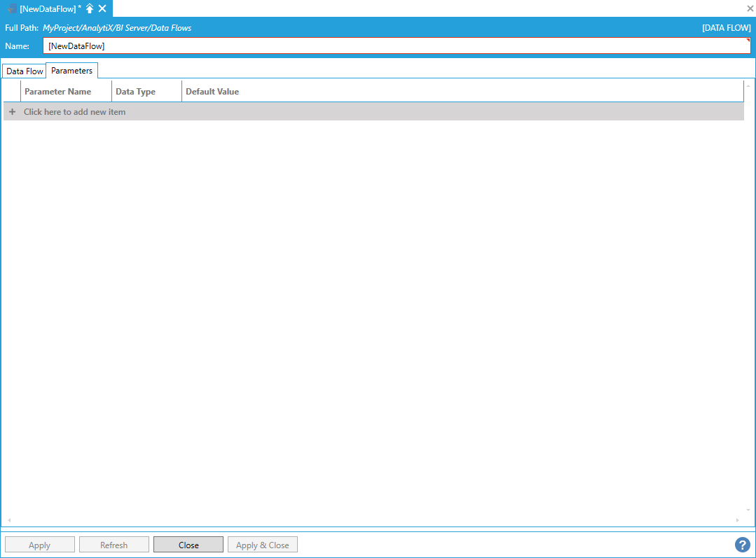This screenshot has height=558, width=756.
Task: Click the data flow document icon in tab
Action: pyautogui.click(x=12, y=8)
